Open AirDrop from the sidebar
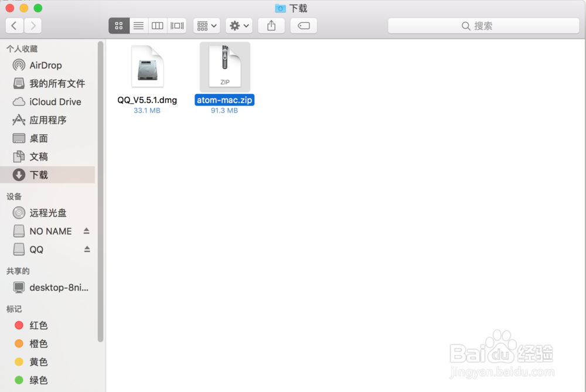This screenshot has height=392, width=586. (x=46, y=65)
